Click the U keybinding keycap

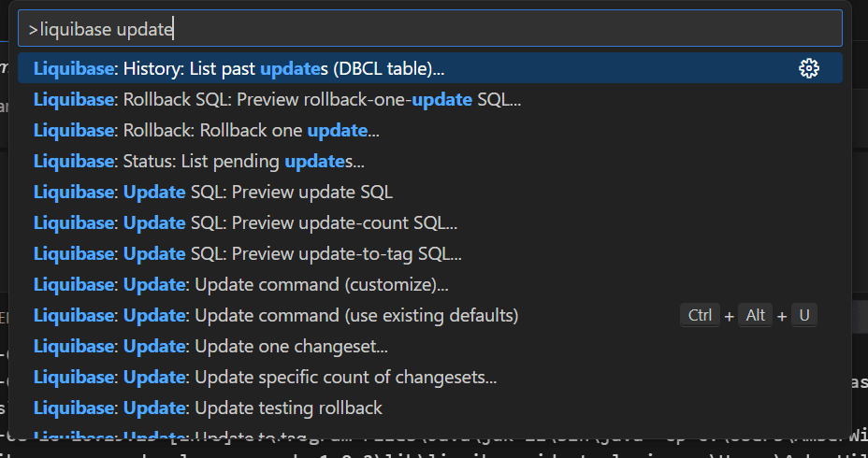[804, 316]
